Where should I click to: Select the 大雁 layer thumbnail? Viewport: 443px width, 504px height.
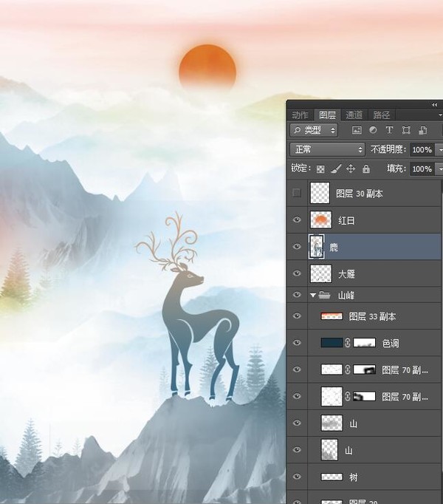click(320, 273)
